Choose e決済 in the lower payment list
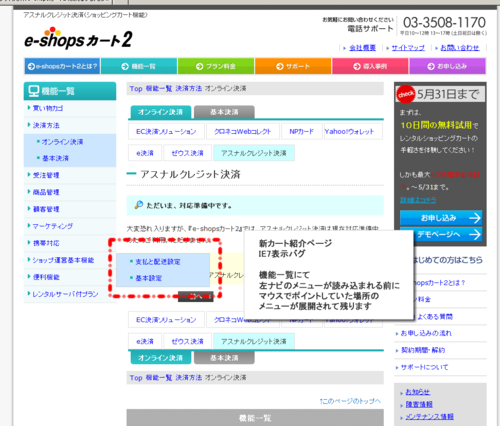The width and height of the screenshot is (500, 426). pos(145,341)
